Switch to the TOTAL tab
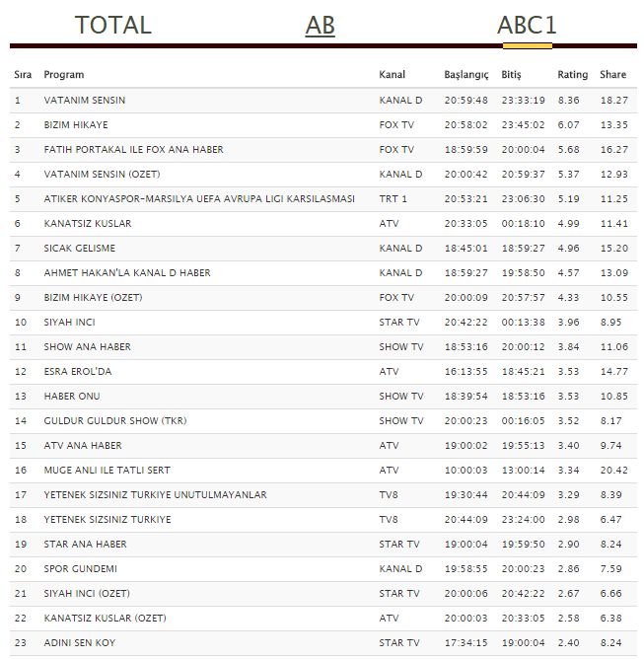This screenshot has height=659, width=644. click(x=112, y=25)
